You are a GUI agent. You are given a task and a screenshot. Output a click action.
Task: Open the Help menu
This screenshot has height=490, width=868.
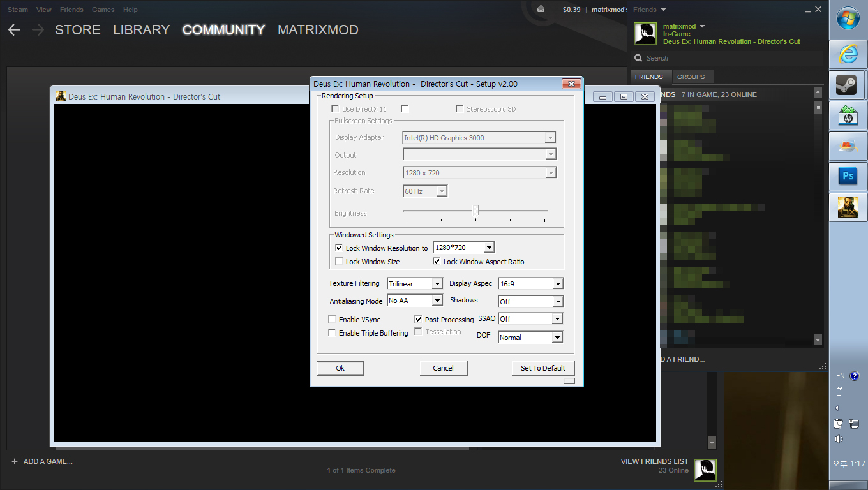coord(130,10)
